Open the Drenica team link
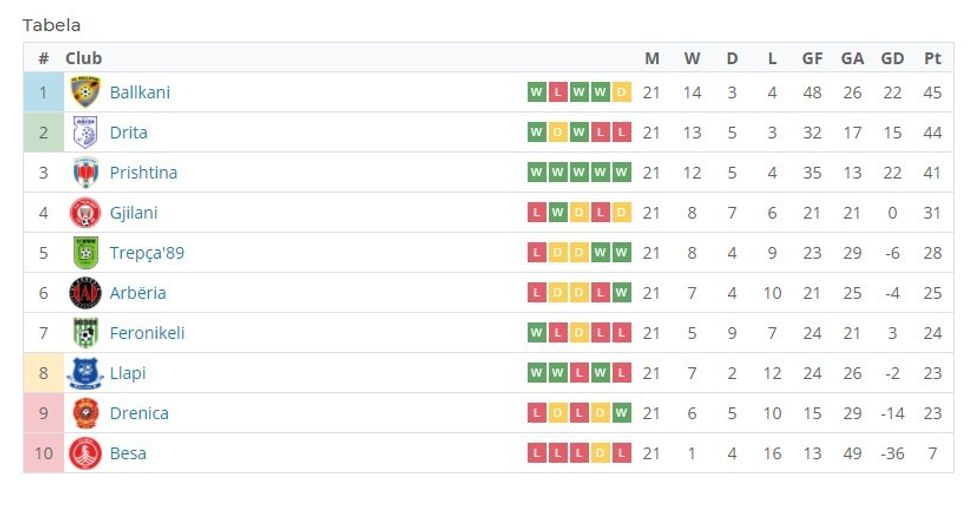The width and height of the screenshot is (980, 505). click(x=139, y=413)
